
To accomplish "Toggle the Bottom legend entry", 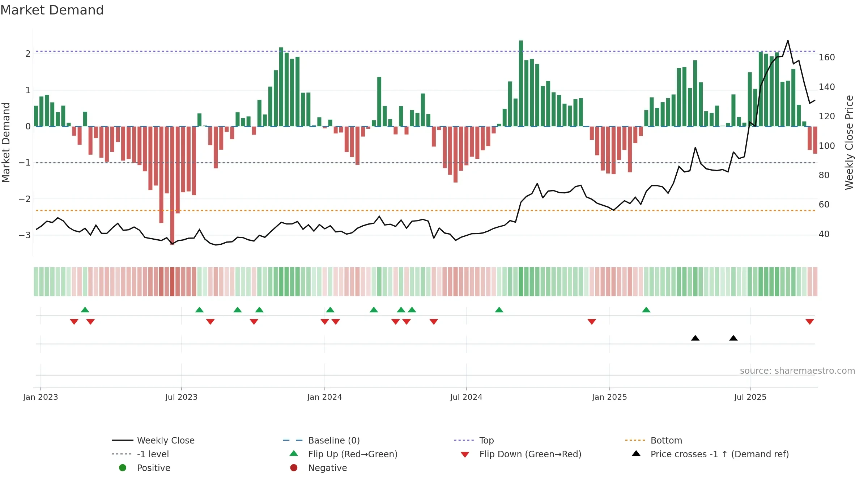I will coord(654,440).
